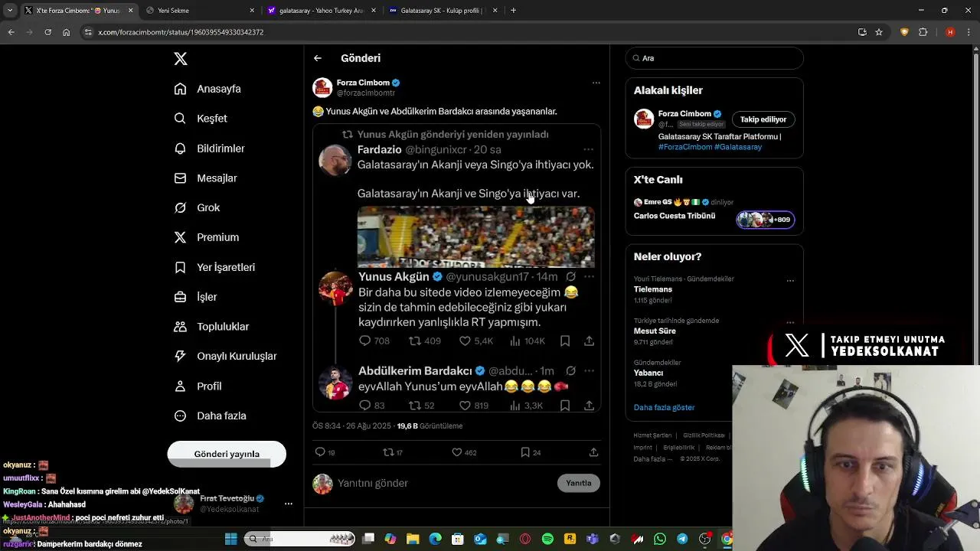Screen dimensions: 980x551
Task: Open Abdülkerim Bardakcı tweet options menu
Action: tap(589, 370)
